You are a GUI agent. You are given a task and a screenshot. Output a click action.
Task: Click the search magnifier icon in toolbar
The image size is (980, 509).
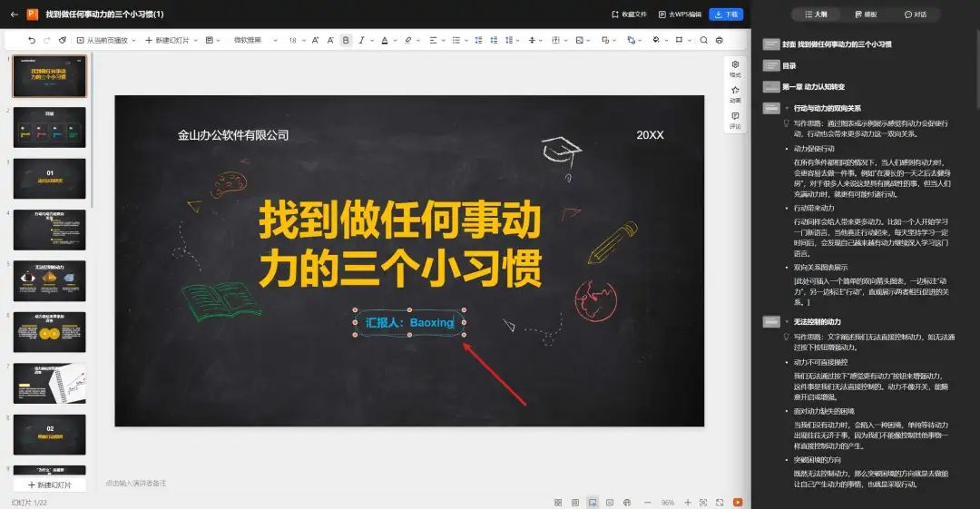click(704, 40)
